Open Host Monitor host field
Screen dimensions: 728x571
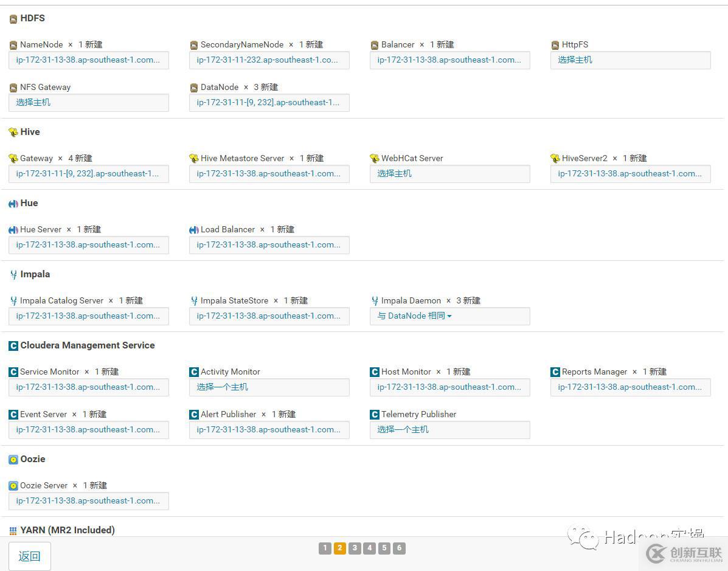point(450,387)
